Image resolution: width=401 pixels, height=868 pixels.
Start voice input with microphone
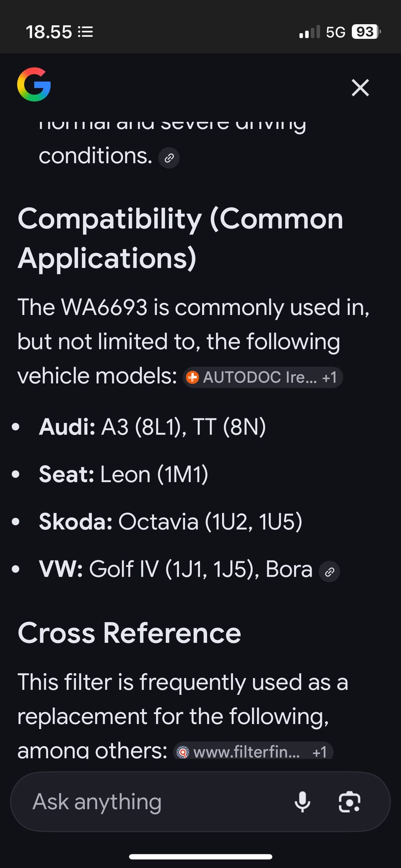tap(302, 802)
